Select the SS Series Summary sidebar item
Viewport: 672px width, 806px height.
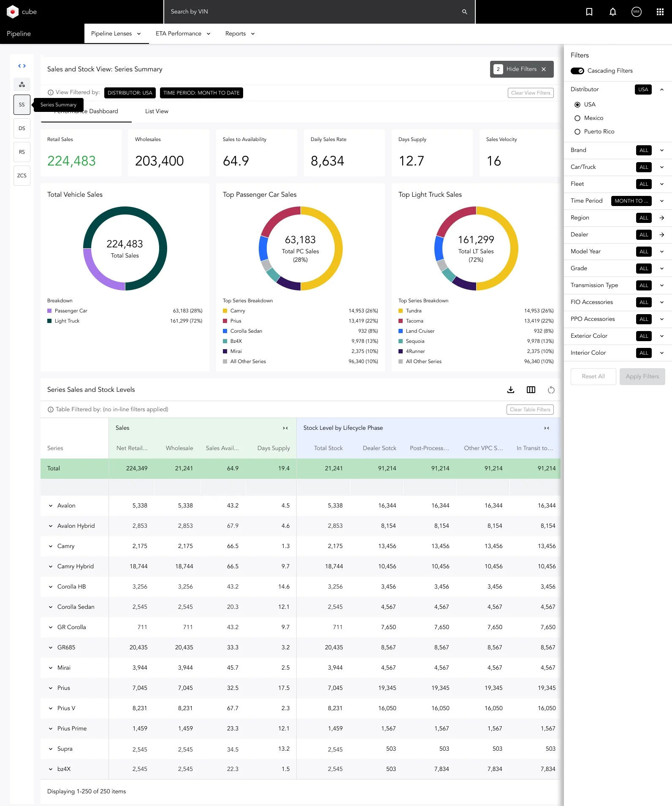(x=22, y=105)
